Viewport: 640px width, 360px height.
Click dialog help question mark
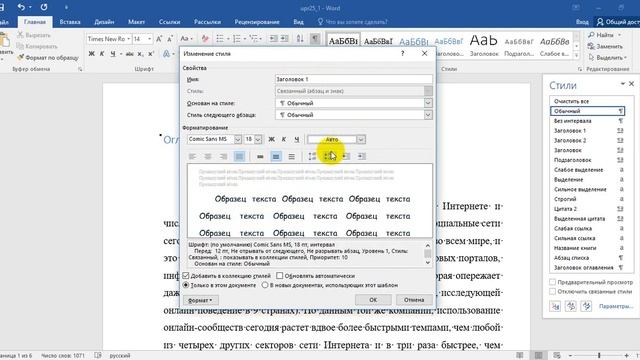tap(402, 53)
